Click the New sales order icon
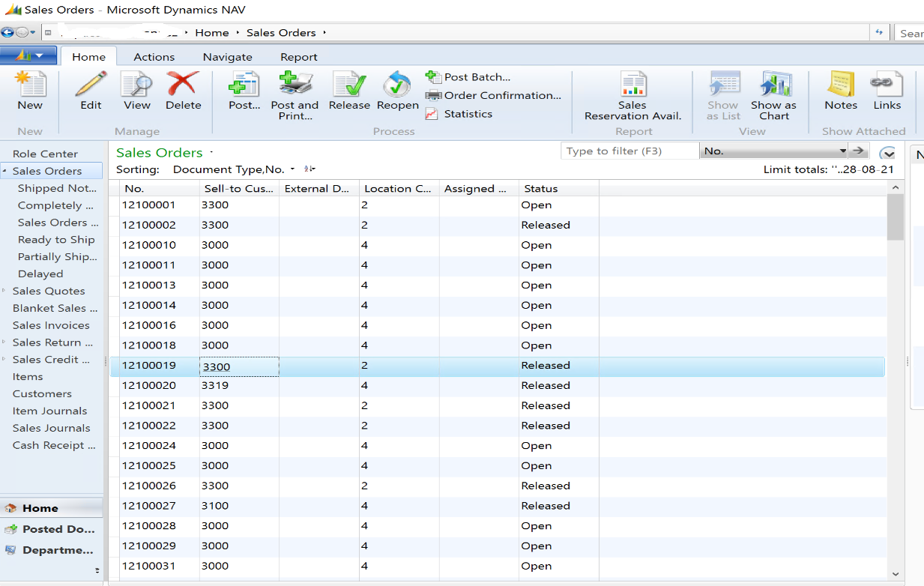The image size is (924, 586). (30, 85)
